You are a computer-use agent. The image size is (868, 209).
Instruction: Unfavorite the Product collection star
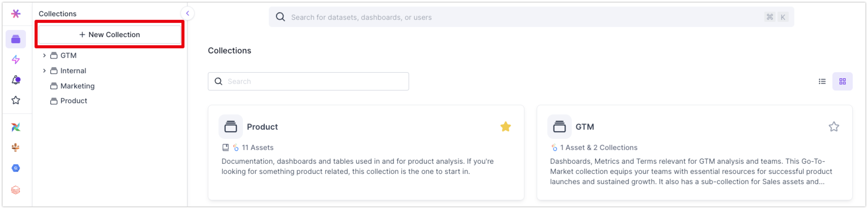pos(505,127)
